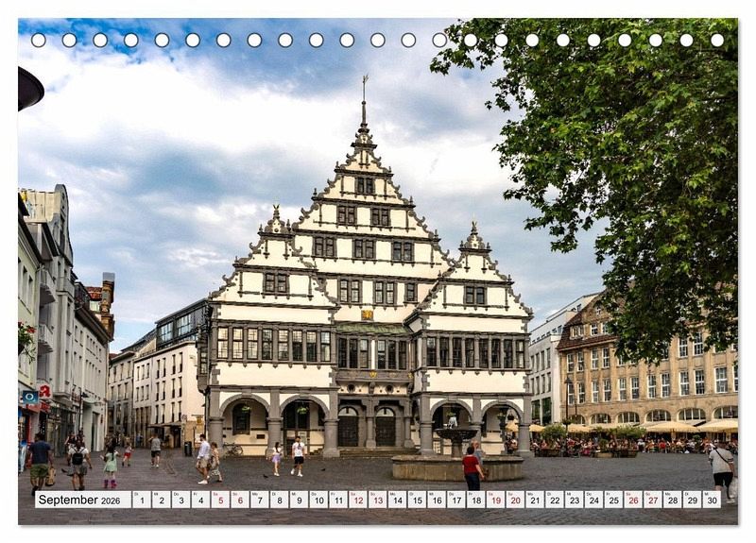The width and height of the screenshot is (756, 543).
Task: Click the golden coat of arms on facade
Action: [367, 314]
